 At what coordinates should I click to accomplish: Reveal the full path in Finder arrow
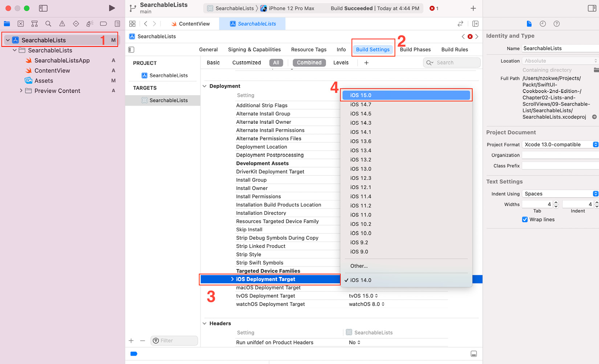(594, 117)
